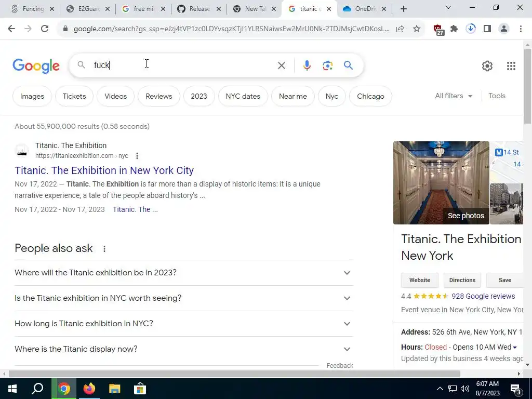Image resolution: width=532 pixels, height=399 pixels.
Task: Open Microsoft Store from the taskbar
Action: click(140, 389)
